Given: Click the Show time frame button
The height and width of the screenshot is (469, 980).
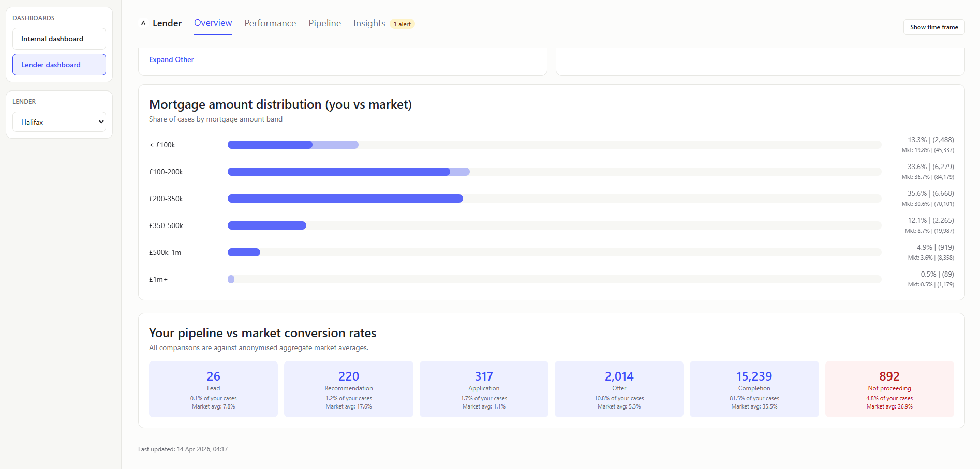Looking at the screenshot, I should 933,27.
